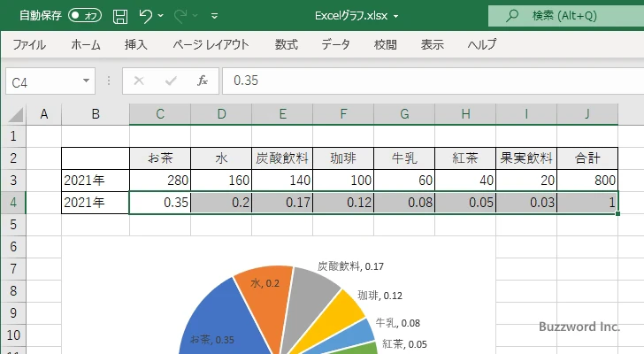
Task: Click the 紅茶, 0.05 data label
Action: (404, 343)
